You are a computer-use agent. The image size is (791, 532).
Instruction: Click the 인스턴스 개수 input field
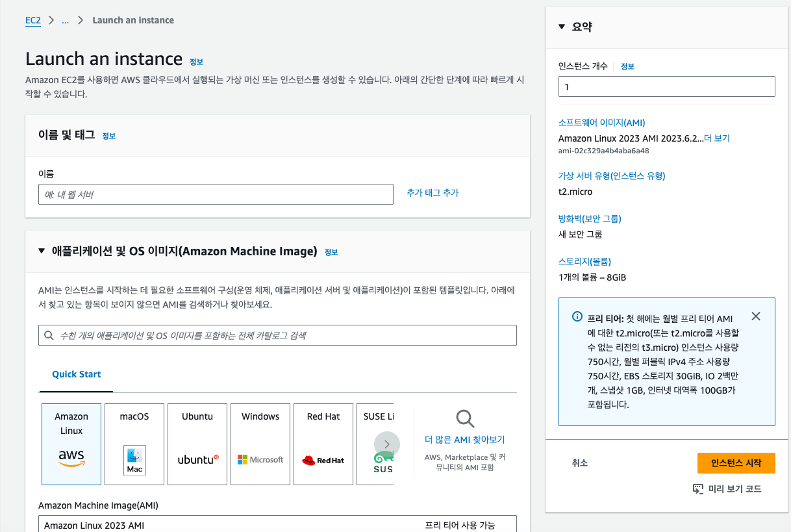(x=667, y=86)
